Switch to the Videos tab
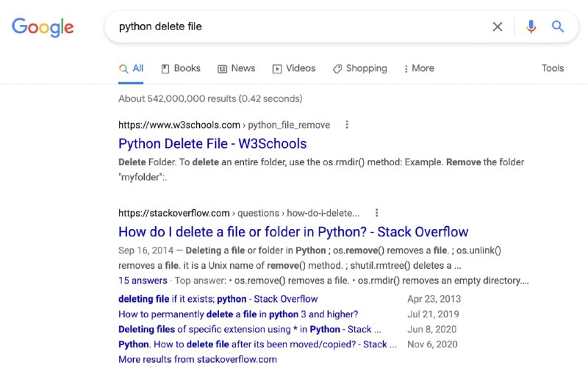Image resolution: width=588 pixels, height=376 pixels. click(x=294, y=68)
